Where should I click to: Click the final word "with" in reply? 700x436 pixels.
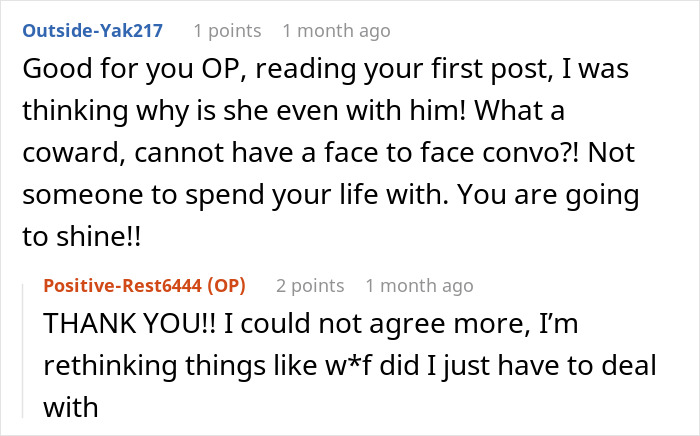click(71, 407)
